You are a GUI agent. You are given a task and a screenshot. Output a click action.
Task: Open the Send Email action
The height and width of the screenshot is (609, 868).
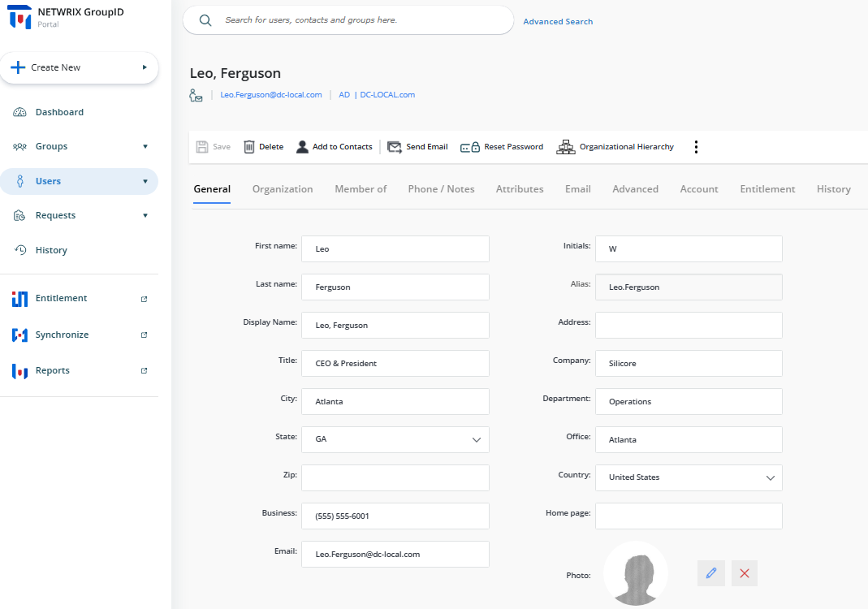click(417, 146)
